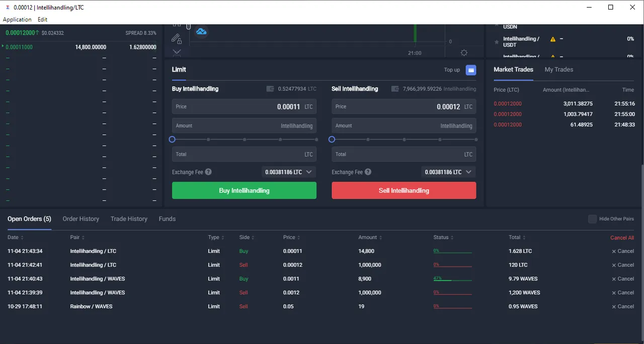Click order book amount 14,800.00000

(91, 47)
